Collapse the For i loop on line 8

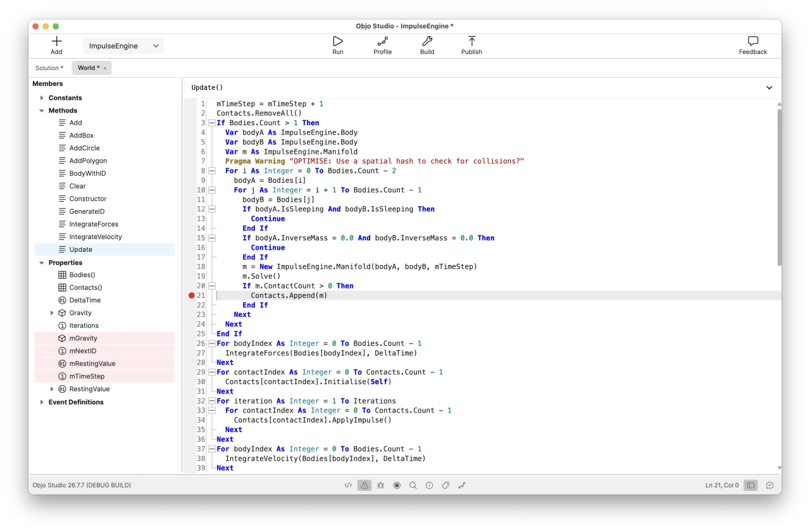(211, 171)
